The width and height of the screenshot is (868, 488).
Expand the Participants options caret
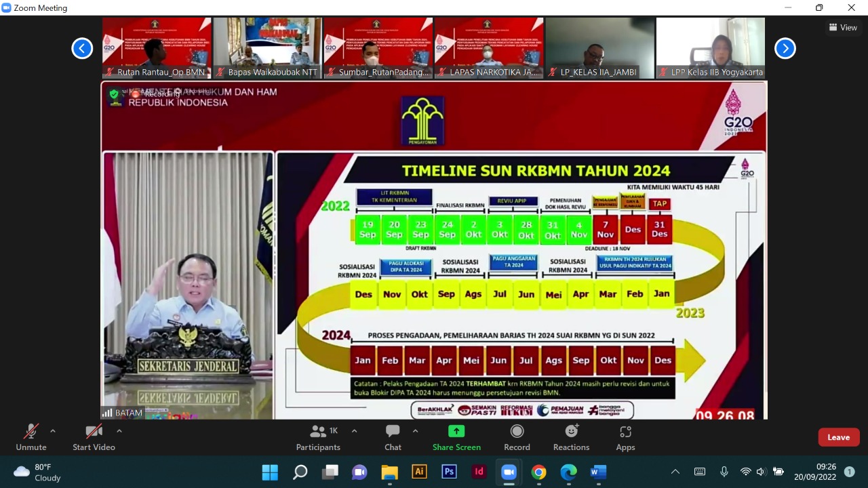point(354,431)
